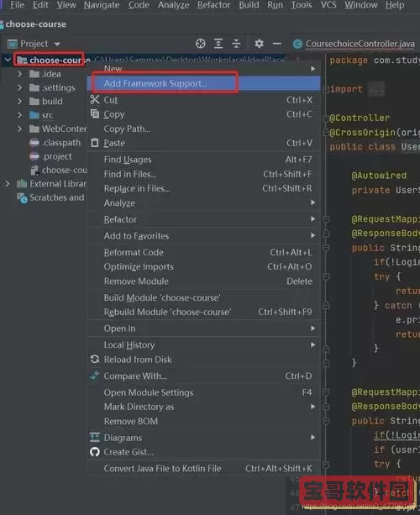
Task: Click the choose-course breadcrumb in the navigation bar
Action: (x=35, y=24)
